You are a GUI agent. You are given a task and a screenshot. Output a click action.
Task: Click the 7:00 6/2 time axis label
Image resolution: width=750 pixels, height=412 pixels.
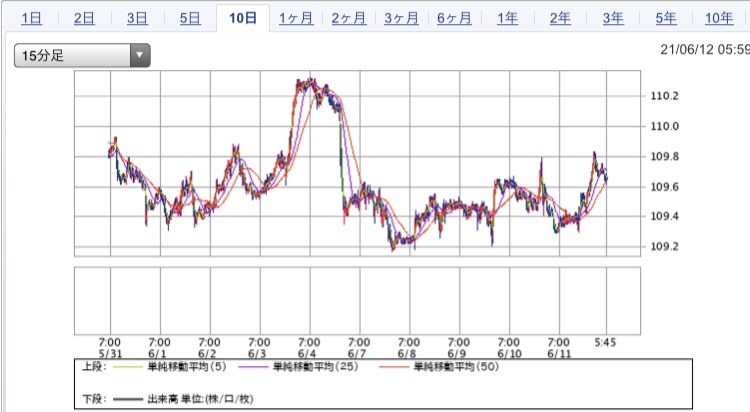(210, 348)
